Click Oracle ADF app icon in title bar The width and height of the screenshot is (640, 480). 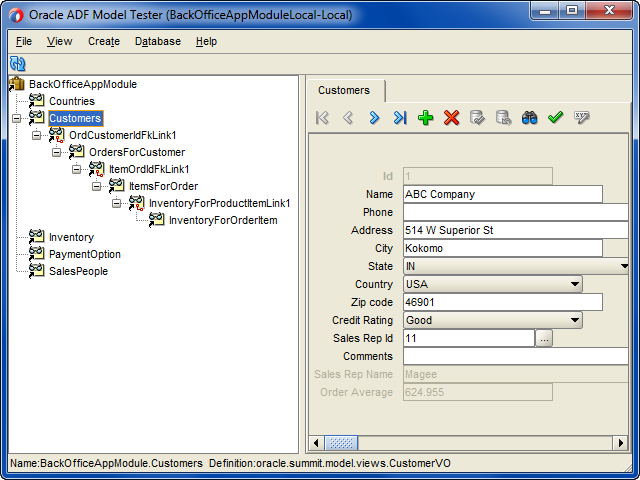[16, 16]
